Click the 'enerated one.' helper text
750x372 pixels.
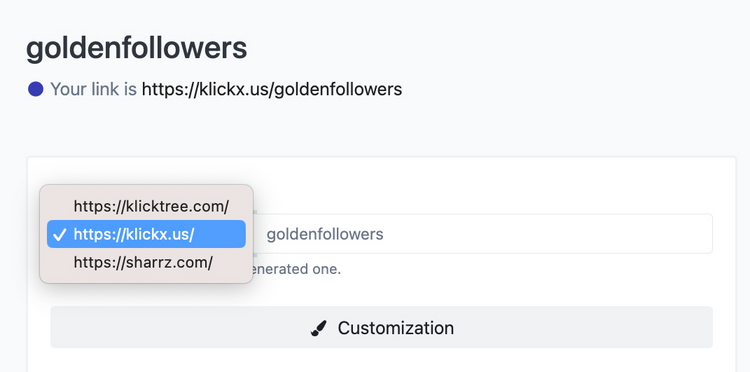click(x=295, y=269)
